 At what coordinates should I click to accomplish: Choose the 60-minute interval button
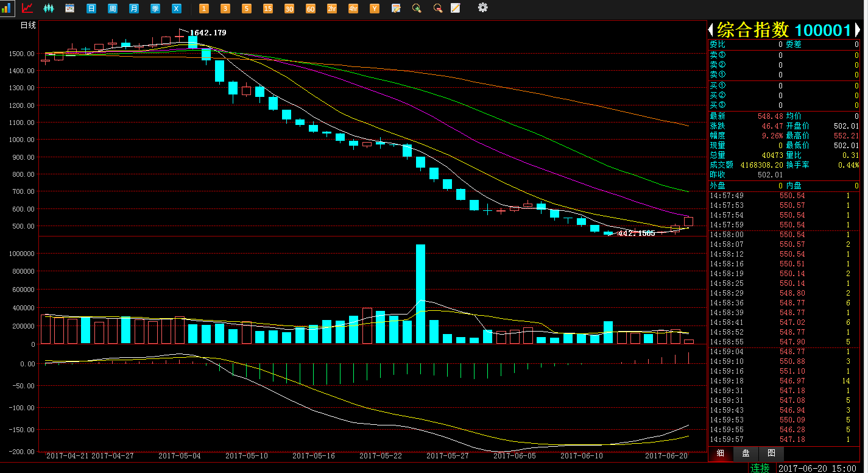coord(311,9)
